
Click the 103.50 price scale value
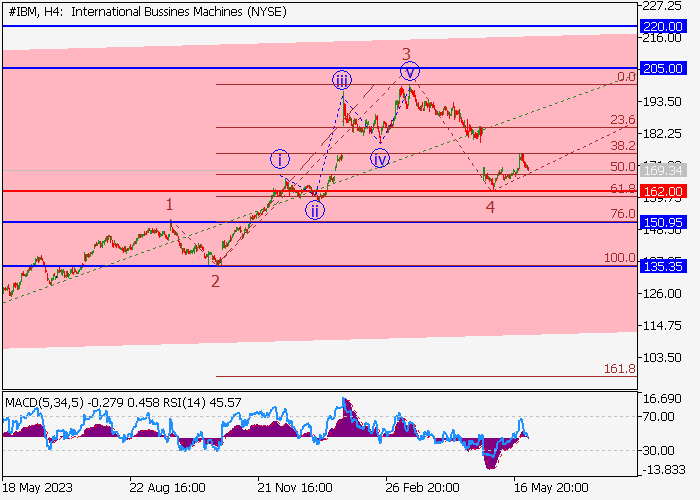click(x=662, y=358)
